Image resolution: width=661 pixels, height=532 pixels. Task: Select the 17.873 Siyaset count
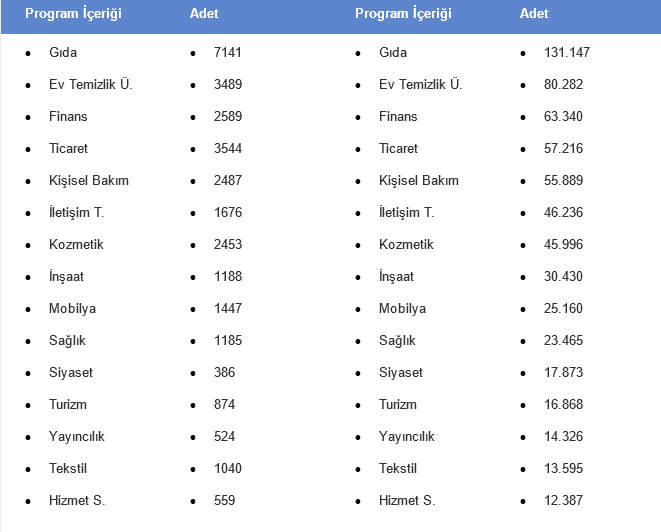click(563, 372)
